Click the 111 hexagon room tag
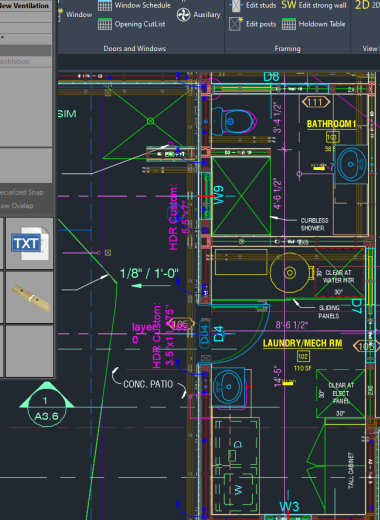 pyautogui.click(x=316, y=102)
